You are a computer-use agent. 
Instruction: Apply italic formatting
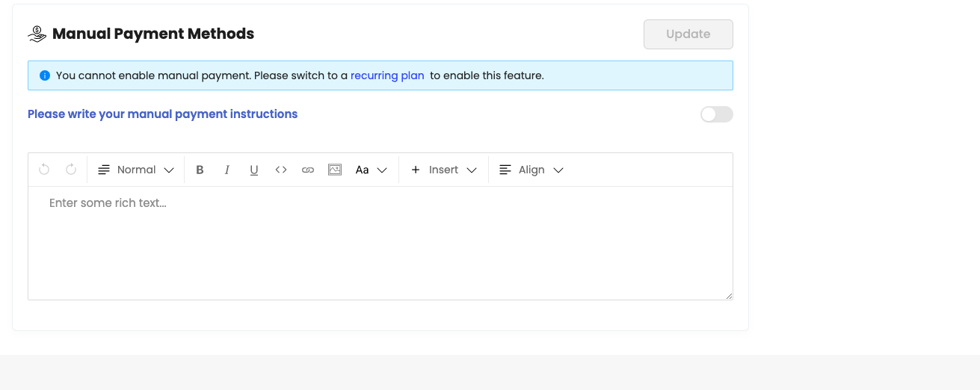pyautogui.click(x=227, y=170)
